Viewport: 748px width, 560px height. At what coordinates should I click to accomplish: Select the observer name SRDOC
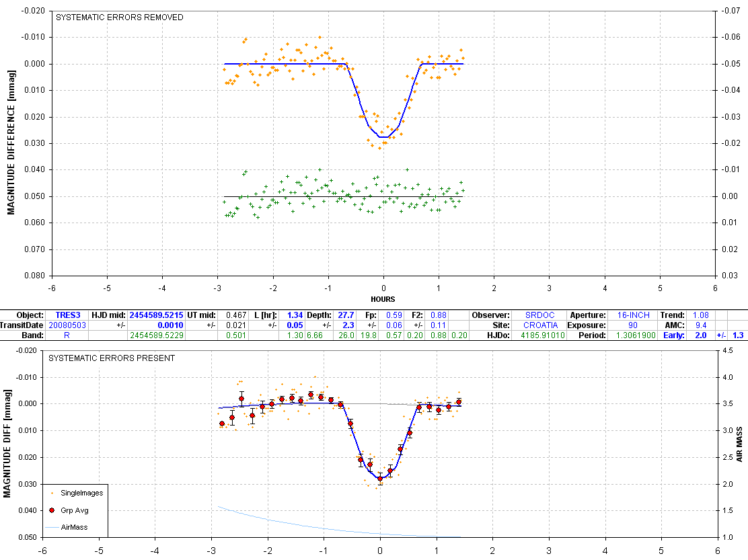[540, 315]
